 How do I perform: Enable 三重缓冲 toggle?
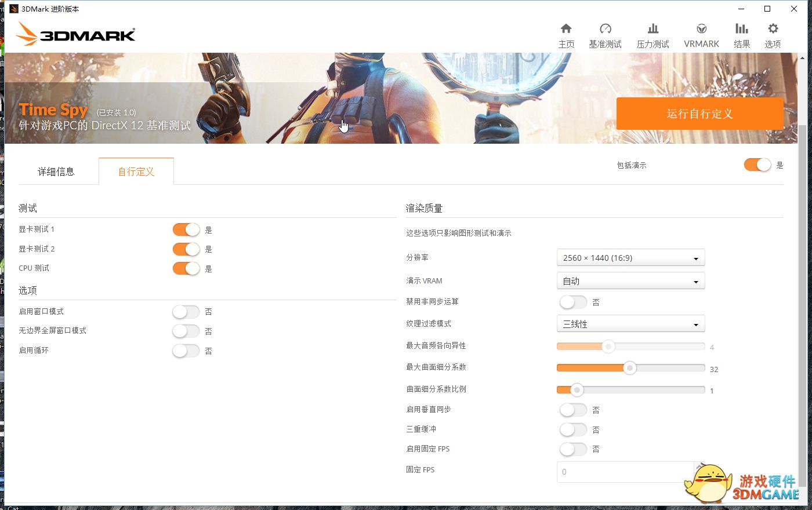click(574, 429)
